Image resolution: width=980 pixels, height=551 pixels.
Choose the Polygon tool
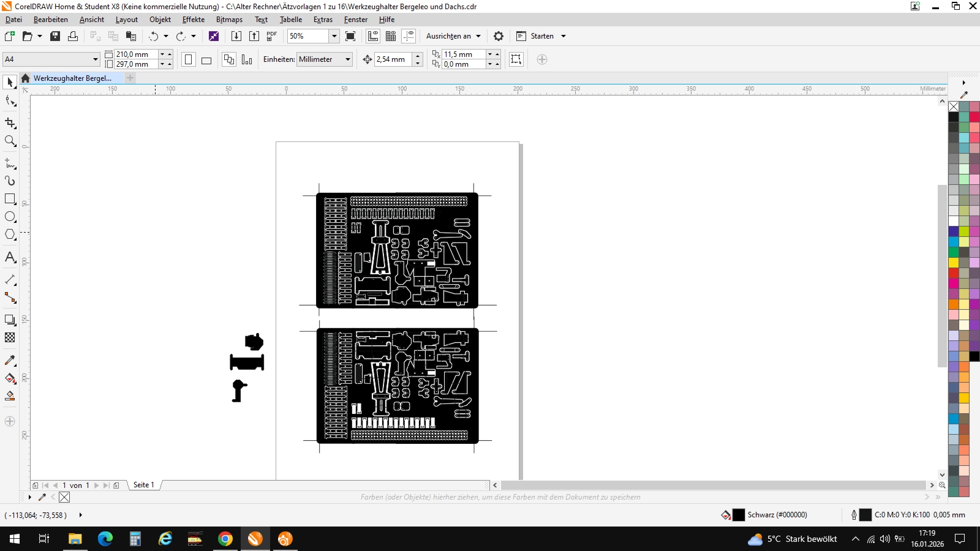point(10,235)
